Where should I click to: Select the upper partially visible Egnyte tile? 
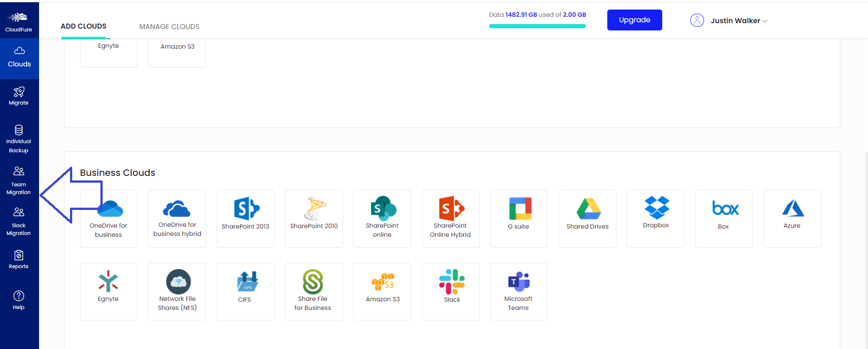coord(109,53)
